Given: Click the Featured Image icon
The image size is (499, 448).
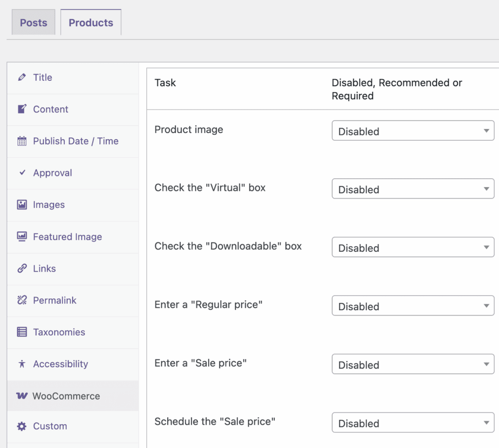Looking at the screenshot, I should coord(21,237).
